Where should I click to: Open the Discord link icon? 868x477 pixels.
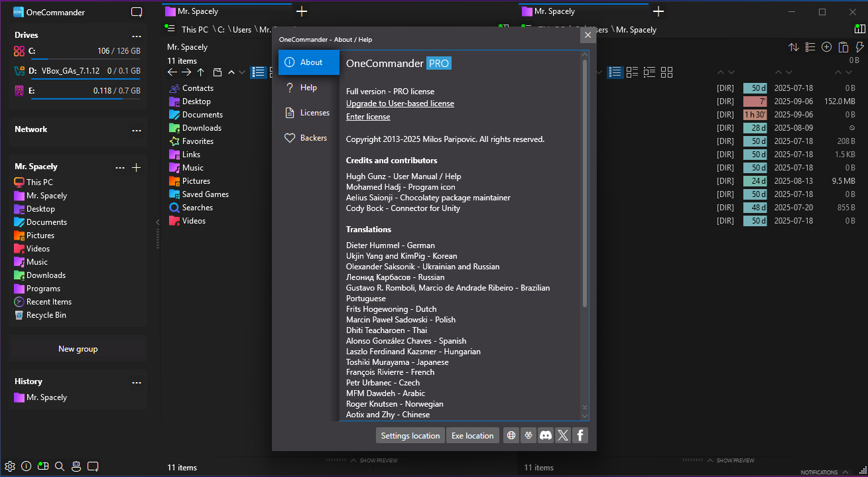coord(546,435)
